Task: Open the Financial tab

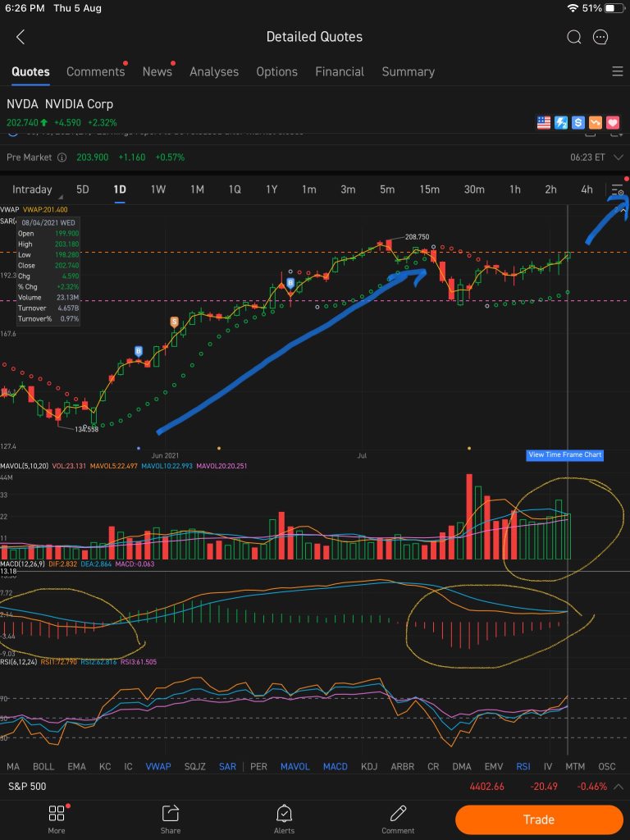Action: pyautogui.click(x=340, y=71)
